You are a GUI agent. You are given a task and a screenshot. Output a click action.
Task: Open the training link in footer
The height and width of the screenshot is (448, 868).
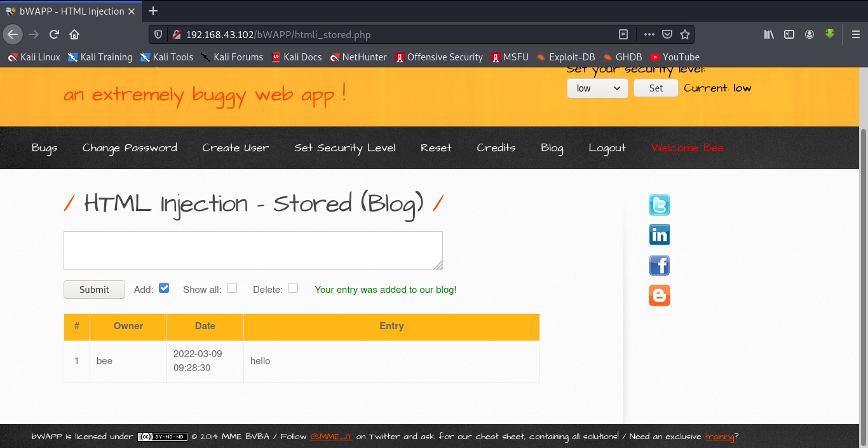pyautogui.click(x=719, y=437)
